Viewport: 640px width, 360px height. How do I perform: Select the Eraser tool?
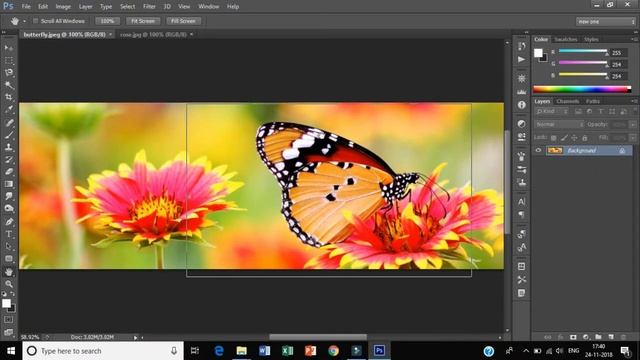(9, 172)
